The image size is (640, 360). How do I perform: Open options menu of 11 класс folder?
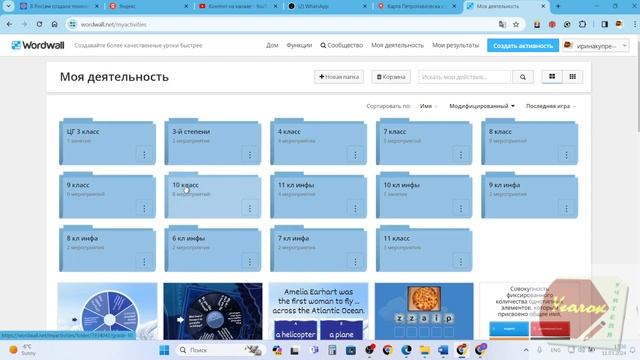click(461, 262)
